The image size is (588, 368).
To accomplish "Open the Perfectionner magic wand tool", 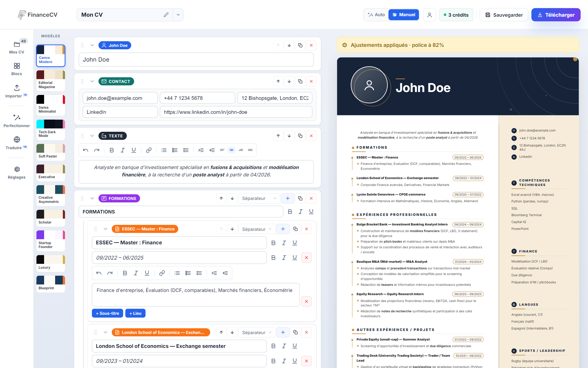I will [x=17, y=121].
